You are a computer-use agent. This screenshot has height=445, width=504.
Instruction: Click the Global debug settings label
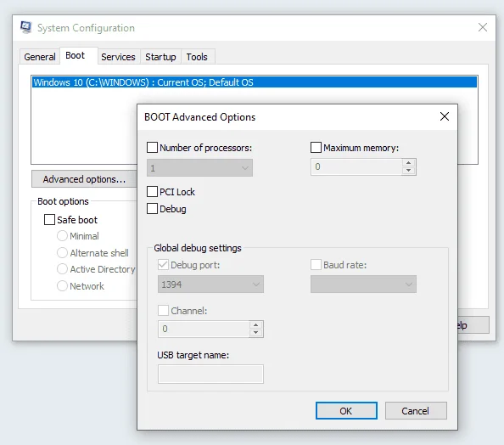pos(198,248)
